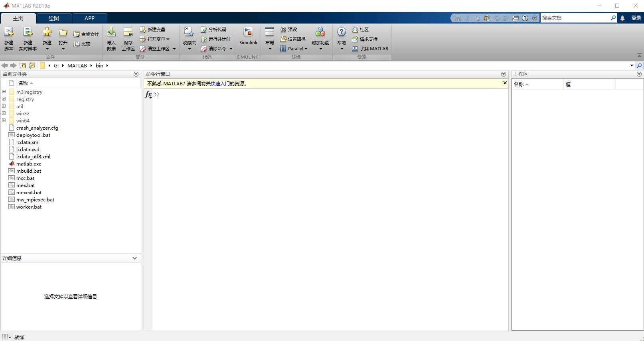Viewport: 644px width, 341px height.
Task: Click the Sign In (登录) button
Action: pyautogui.click(x=636, y=18)
